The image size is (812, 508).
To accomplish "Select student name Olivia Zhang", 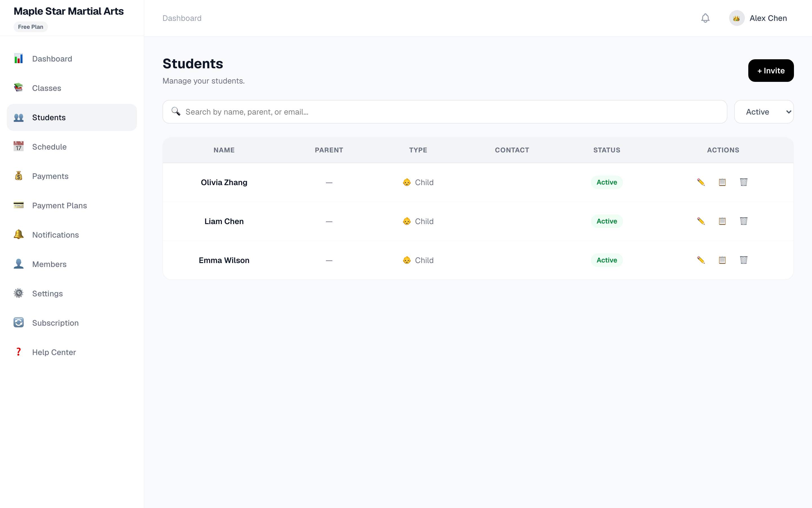I will point(224,182).
